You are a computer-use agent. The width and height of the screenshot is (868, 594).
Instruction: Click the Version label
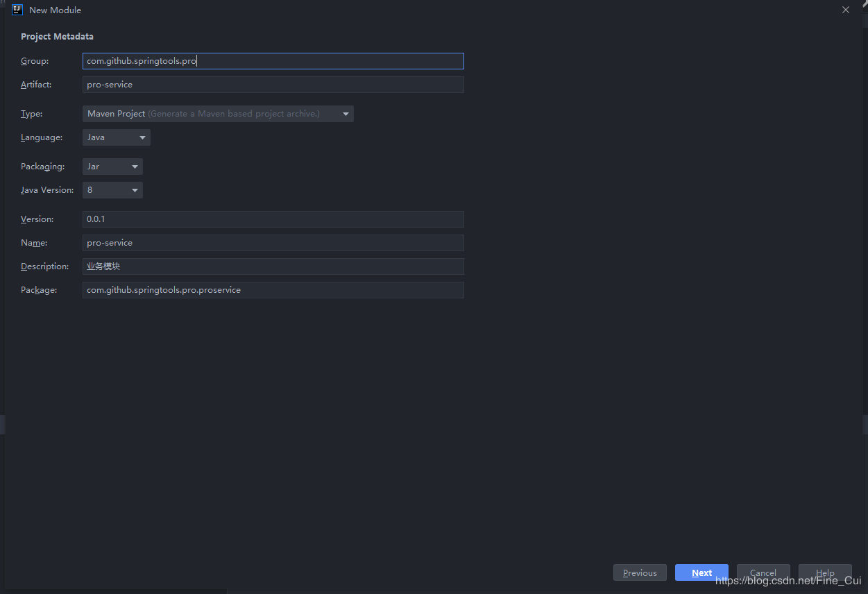[37, 219]
